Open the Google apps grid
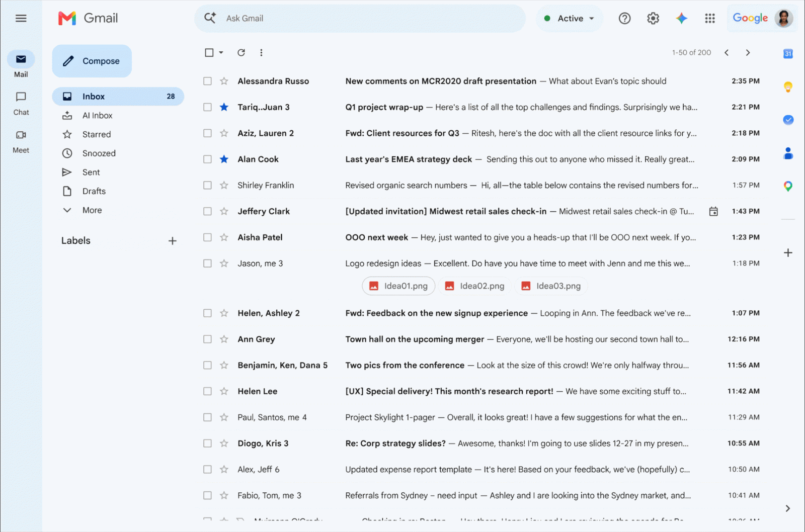This screenshot has width=805, height=532. 709,19
